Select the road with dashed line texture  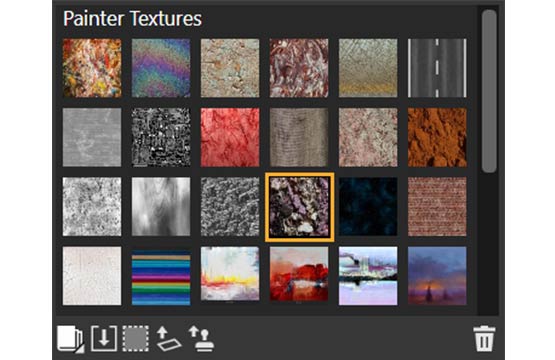pos(437,68)
